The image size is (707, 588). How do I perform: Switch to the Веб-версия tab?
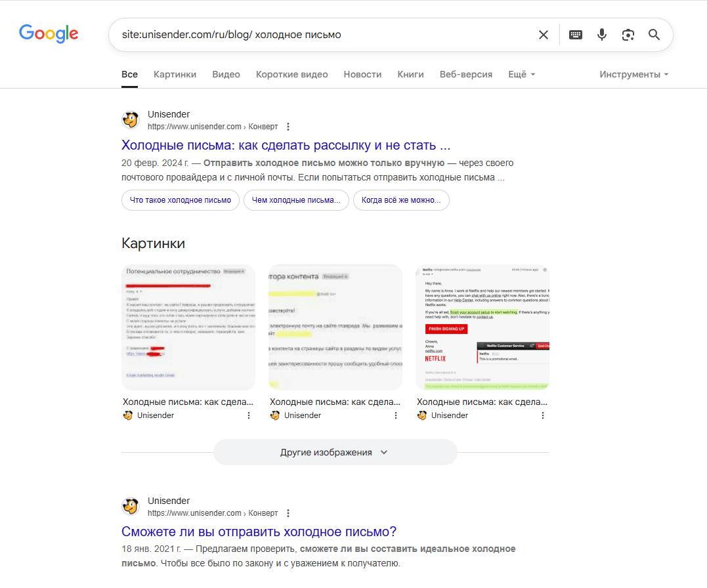[466, 74]
